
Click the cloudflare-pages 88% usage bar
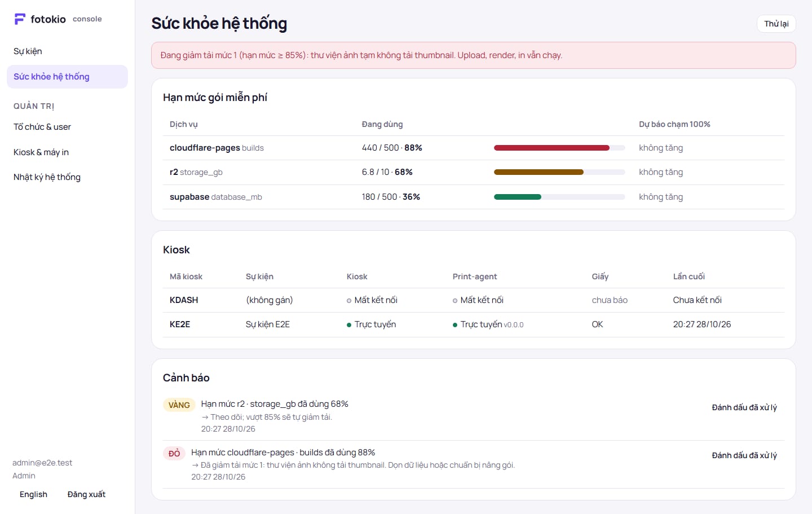click(x=559, y=148)
